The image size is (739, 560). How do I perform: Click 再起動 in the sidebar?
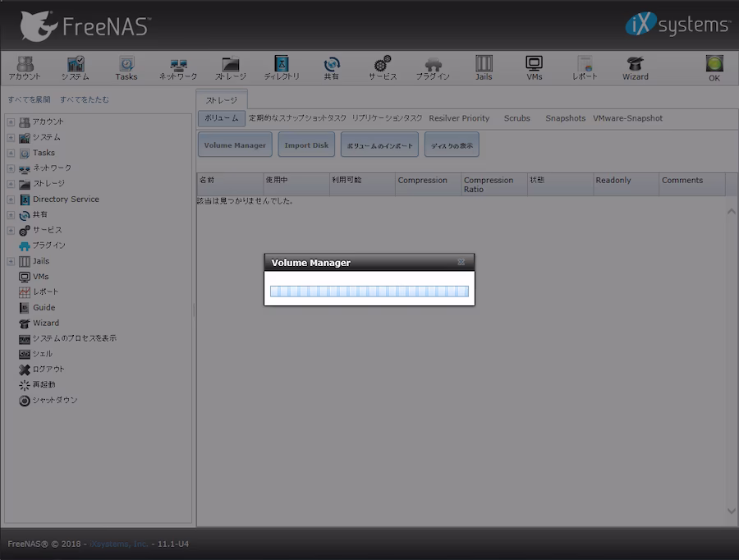click(x=44, y=384)
